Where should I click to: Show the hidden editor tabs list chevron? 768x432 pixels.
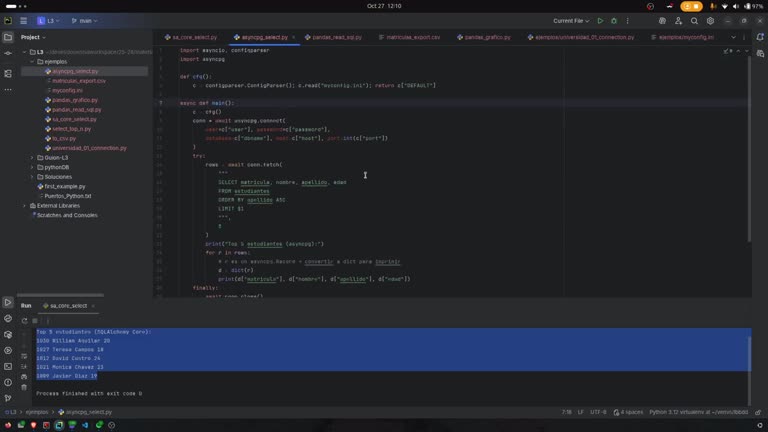coord(733,37)
